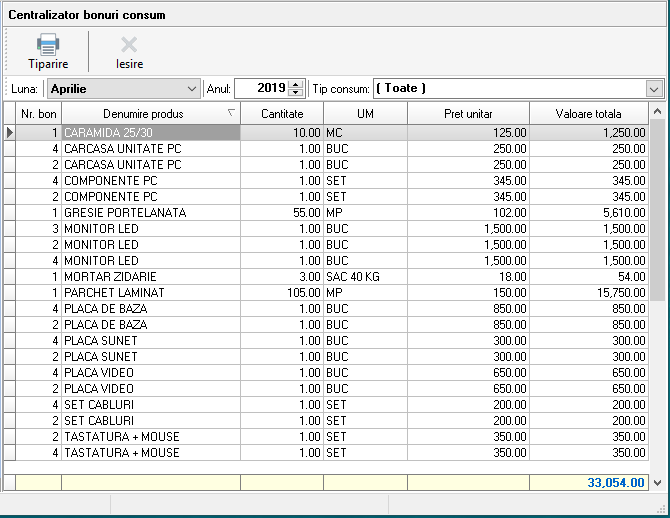Click the Valoare totala column header
The width and height of the screenshot is (670, 518).
[x=588, y=114]
